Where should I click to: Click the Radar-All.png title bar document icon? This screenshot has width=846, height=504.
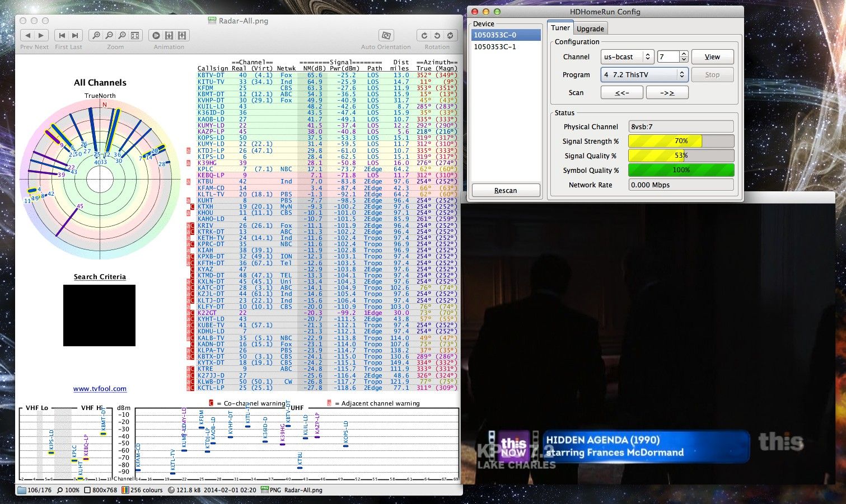[x=212, y=20]
